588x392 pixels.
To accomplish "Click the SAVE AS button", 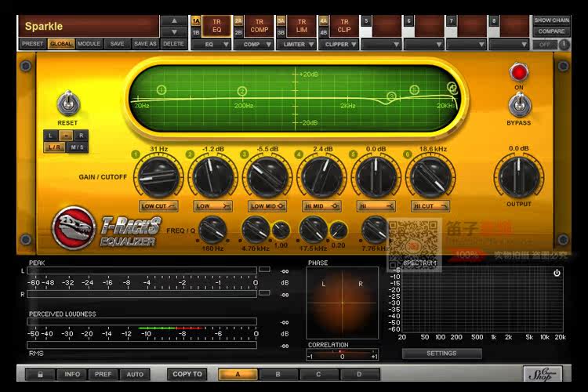I will (x=145, y=44).
